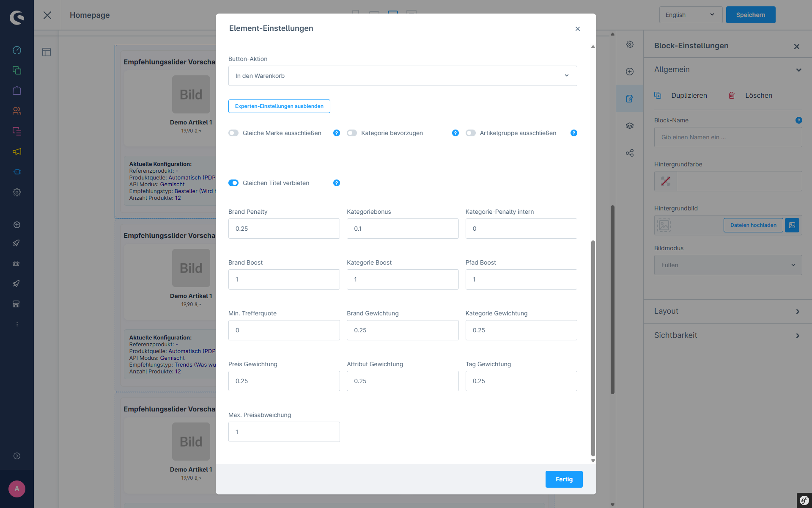Open the Dashboard from the sidebar
The width and height of the screenshot is (812, 508).
click(x=17, y=50)
